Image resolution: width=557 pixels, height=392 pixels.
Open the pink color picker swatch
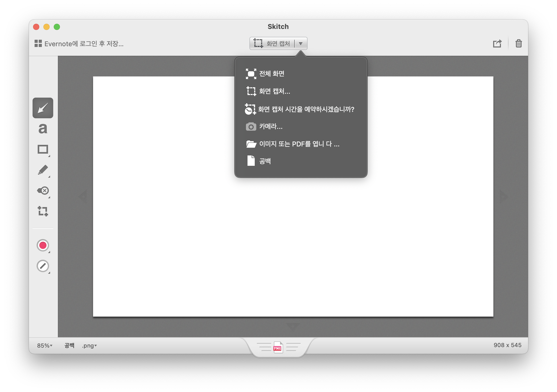click(x=43, y=245)
